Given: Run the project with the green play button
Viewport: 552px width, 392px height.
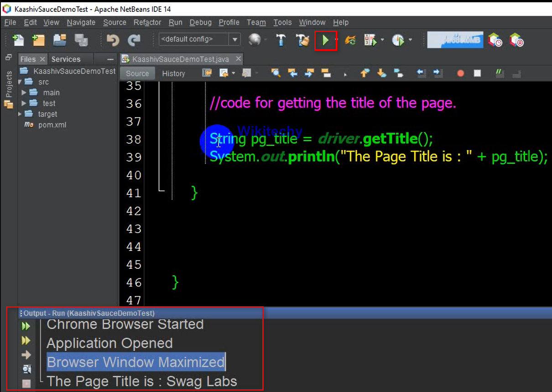Looking at the screenshot, I should tap(325, 41).
